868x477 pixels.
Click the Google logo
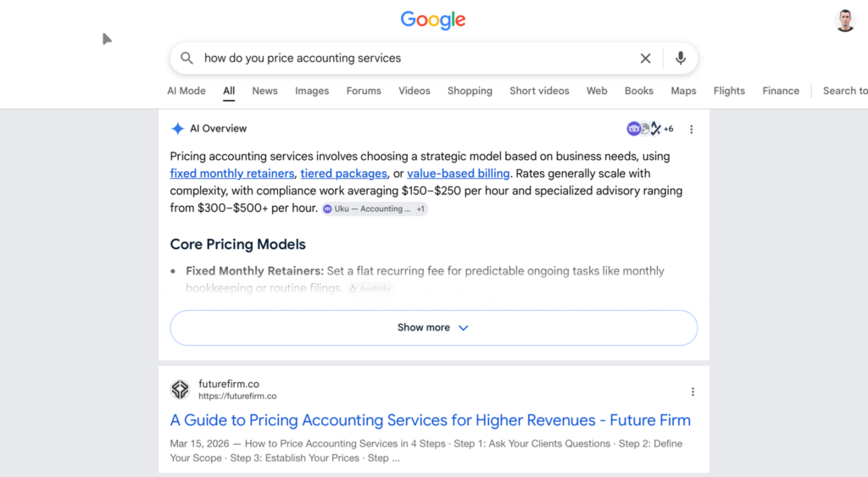[433, 20]
